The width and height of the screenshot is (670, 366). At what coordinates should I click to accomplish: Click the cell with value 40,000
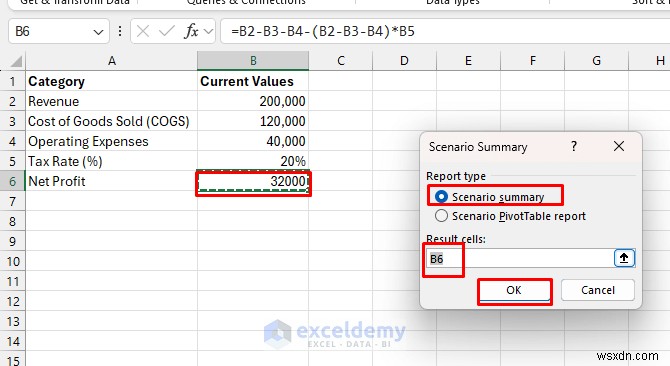click(x=253, y=141)
